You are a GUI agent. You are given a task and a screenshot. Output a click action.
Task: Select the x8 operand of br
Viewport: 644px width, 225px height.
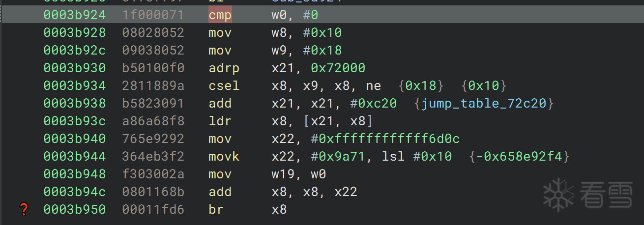[x=279, y=210]
